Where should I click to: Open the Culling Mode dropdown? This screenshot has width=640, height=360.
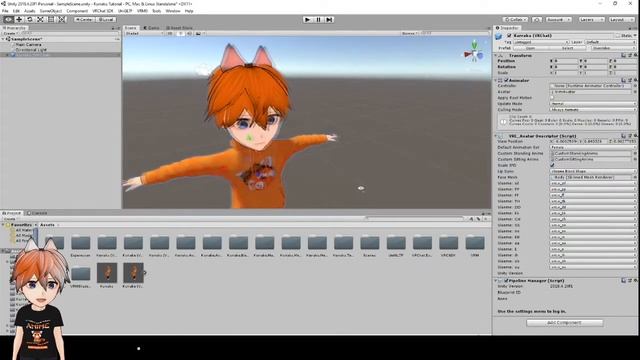coord(593,110)
